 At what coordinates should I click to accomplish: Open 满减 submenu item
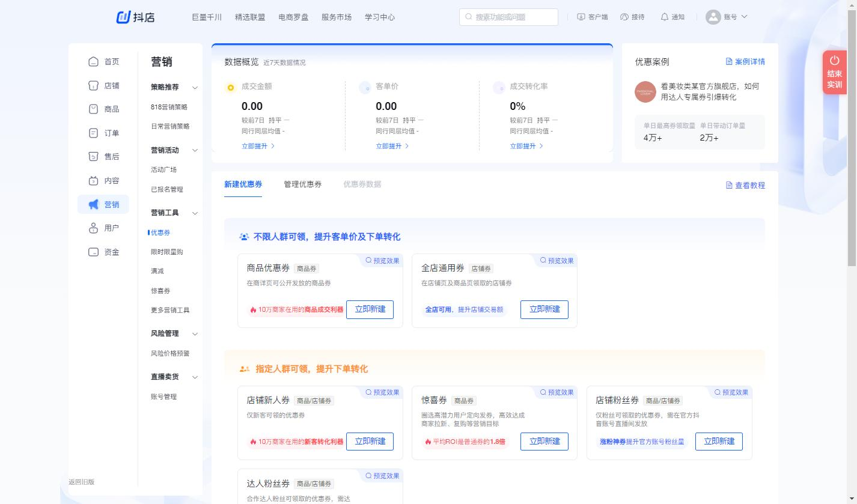coord(157,271)
